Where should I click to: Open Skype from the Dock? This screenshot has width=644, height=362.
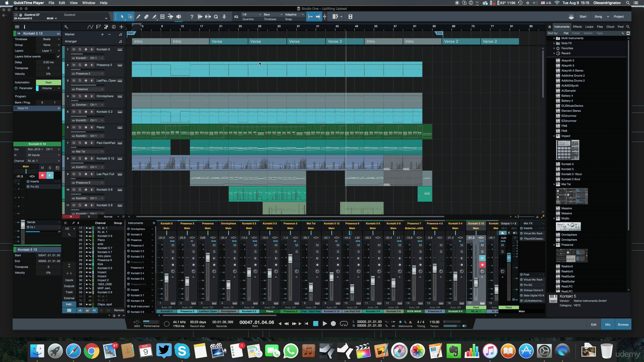pyautogui.click(x=182, y=351)
